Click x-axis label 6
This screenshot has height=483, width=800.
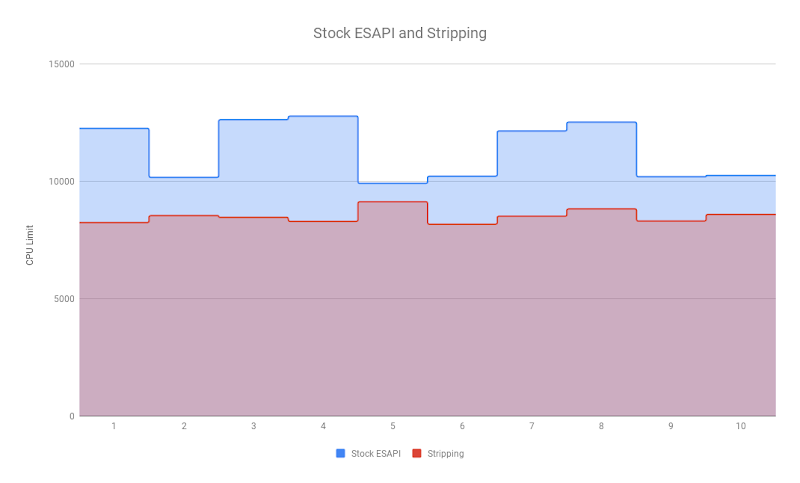(x=462, y=426)
